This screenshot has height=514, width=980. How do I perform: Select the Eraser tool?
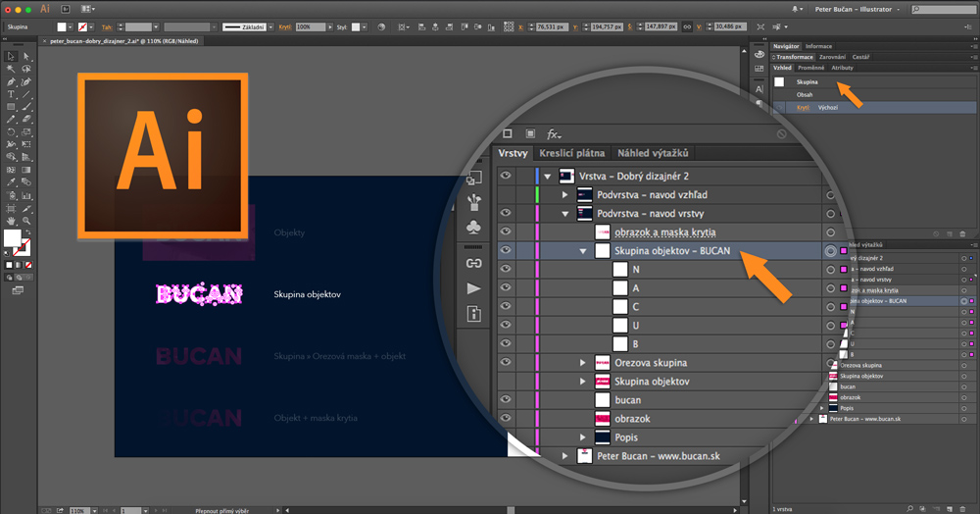click(26, 119)
